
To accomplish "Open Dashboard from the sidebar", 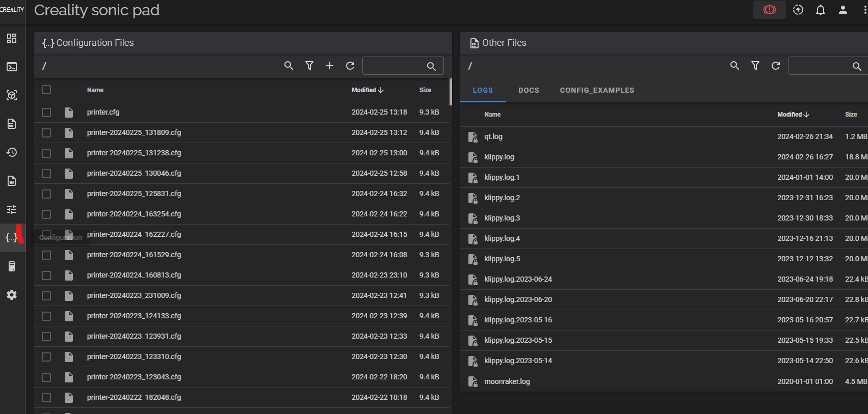I will click(x=12, y=38).
